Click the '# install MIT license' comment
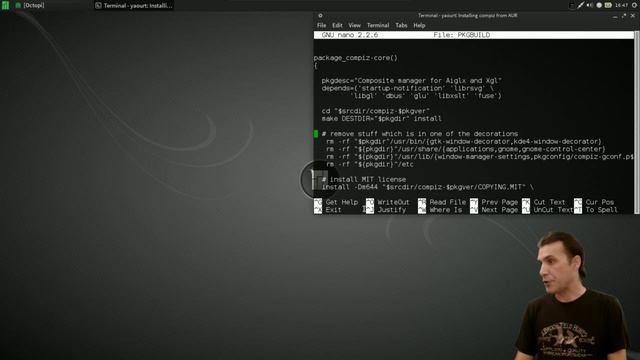 click(x=364, y=180)
